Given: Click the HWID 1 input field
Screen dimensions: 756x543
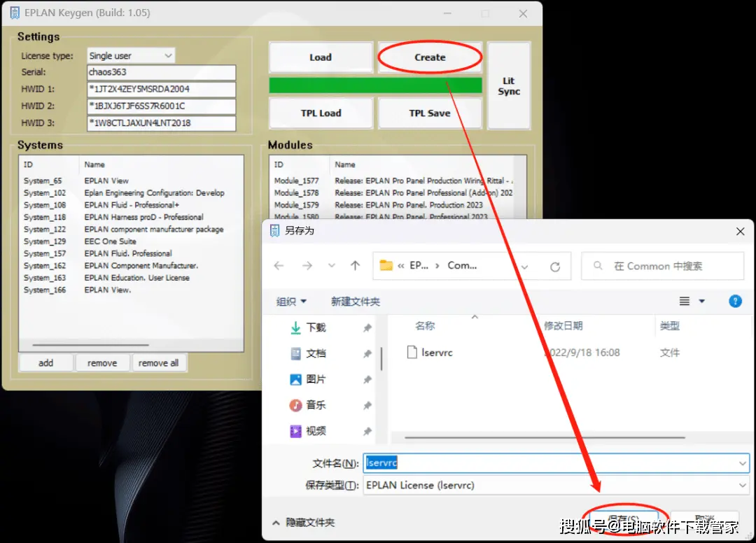Looking at the screenshot, I should pyautogui.click(x=162, y=89).
